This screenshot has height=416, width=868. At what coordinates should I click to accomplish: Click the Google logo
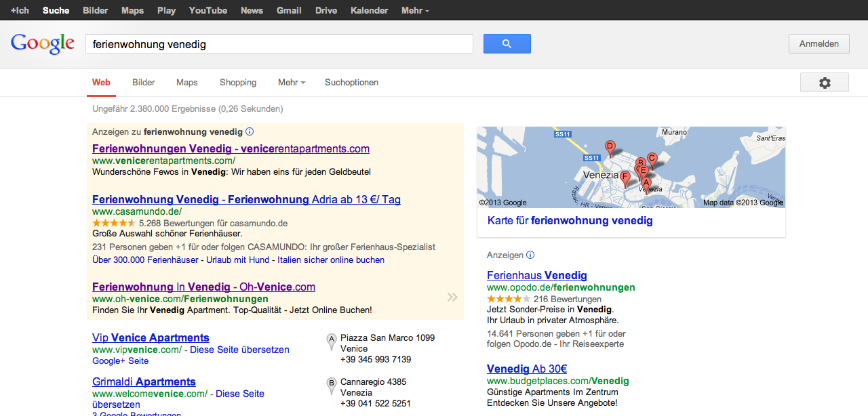42,44
